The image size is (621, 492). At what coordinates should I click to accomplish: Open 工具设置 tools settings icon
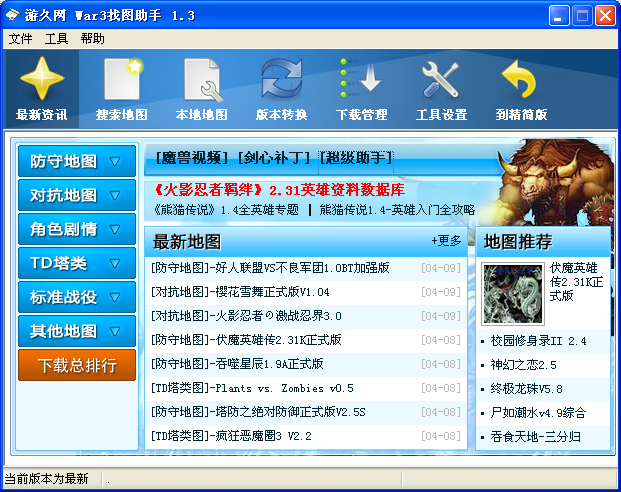click(440, 79)
